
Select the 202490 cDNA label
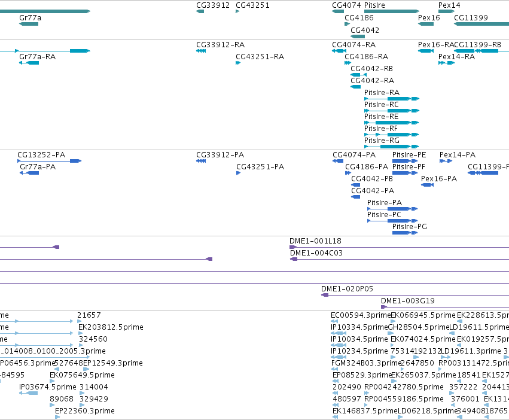pyautogui.click(x=347, y=387)
